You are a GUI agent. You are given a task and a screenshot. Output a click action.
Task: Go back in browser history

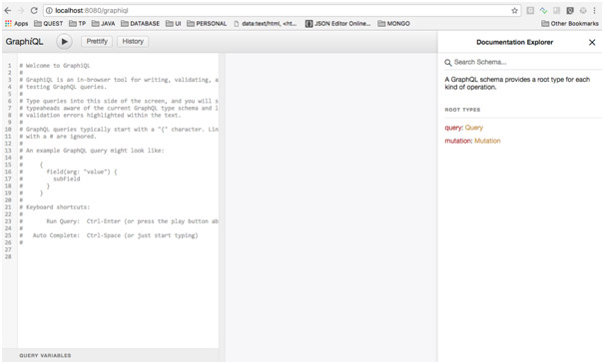[8, 10]
